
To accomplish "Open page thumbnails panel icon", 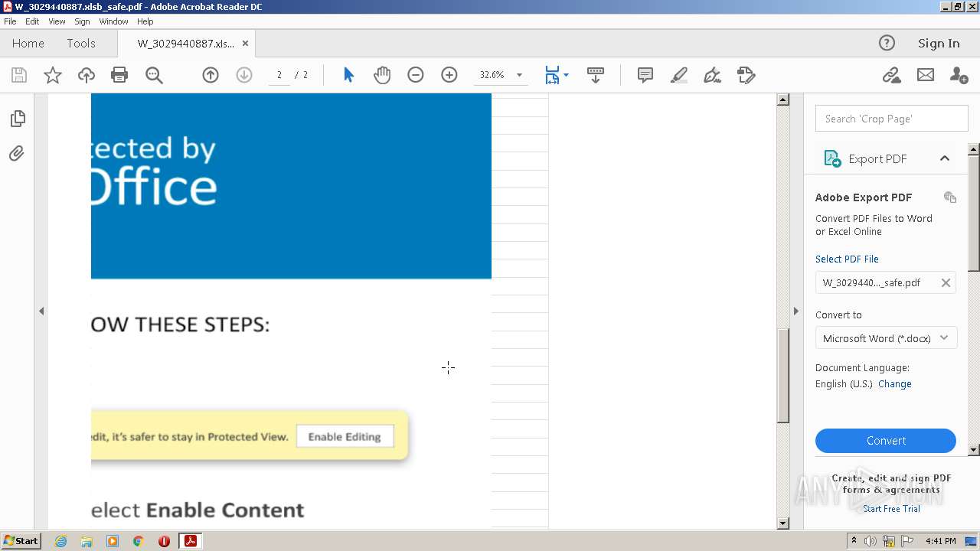I will point(18,119).
